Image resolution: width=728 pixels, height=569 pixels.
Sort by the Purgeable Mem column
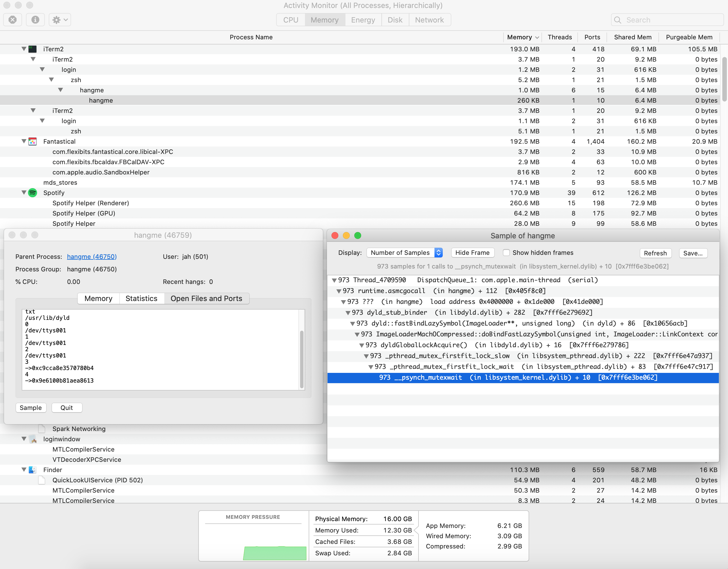pos(689,37)
